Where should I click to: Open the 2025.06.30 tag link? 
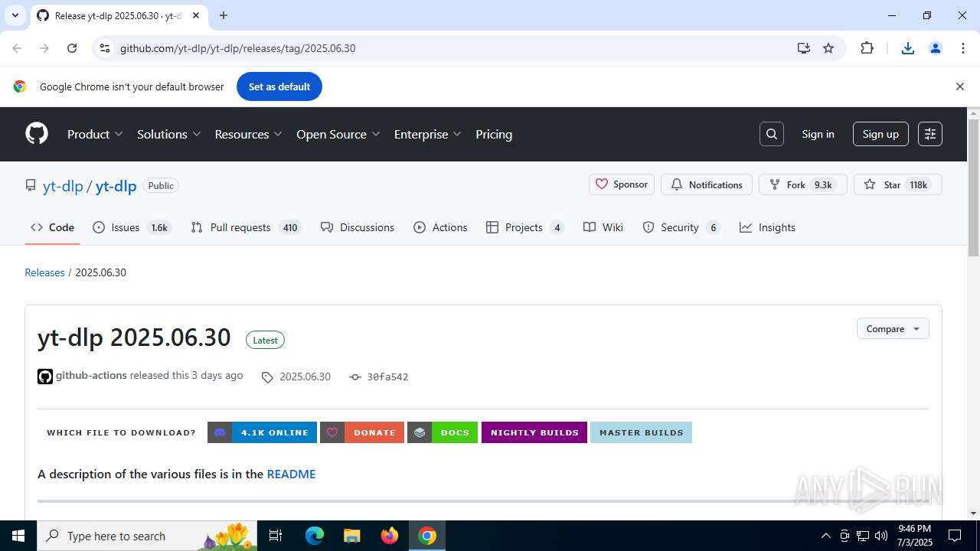(296, 377)
